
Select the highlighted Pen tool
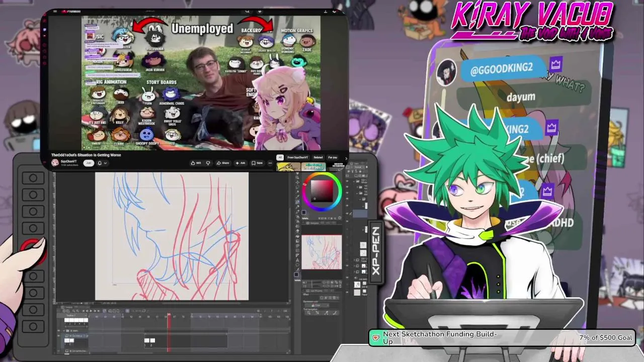(x=297, y=202)
